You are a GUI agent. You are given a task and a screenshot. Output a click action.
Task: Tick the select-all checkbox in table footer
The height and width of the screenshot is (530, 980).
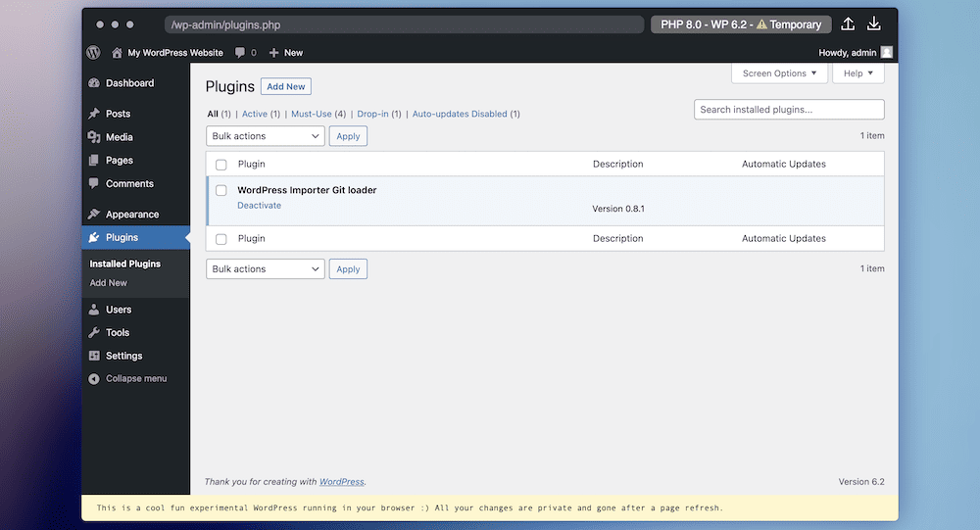pyautogui.click(x=221, y=239)
